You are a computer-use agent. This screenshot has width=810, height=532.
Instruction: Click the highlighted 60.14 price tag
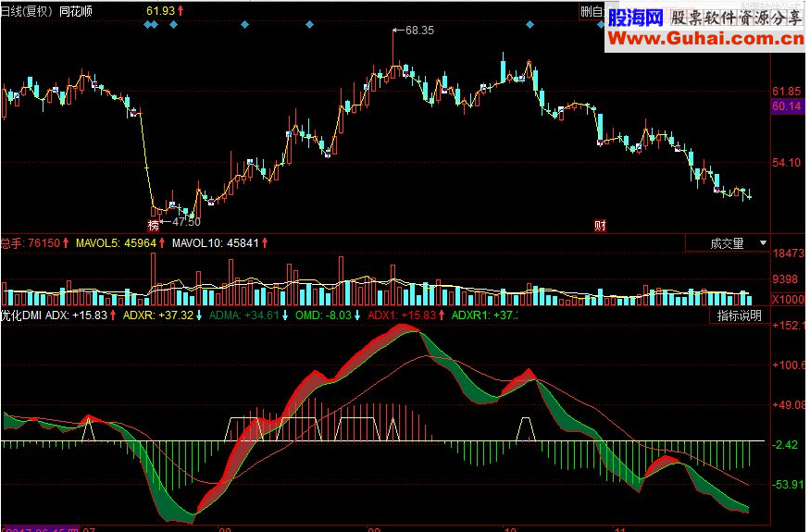[787, 106]
